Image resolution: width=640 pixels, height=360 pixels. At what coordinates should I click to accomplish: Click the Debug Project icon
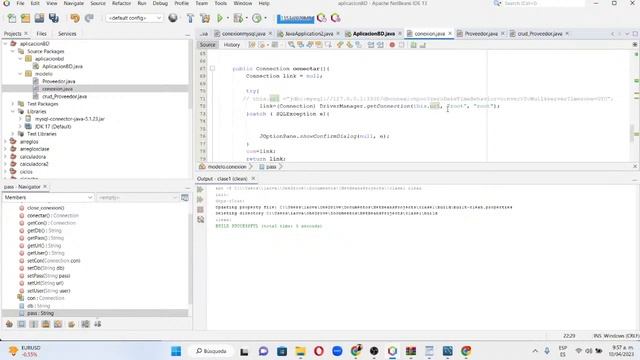click(238, 18)
